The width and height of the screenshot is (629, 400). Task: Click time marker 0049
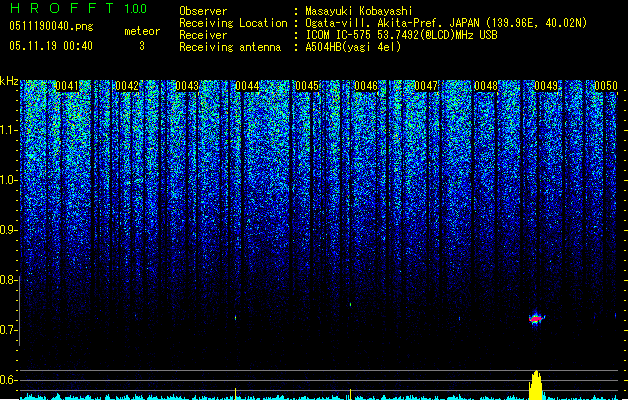pyautogui.click(x=546, y=86)
